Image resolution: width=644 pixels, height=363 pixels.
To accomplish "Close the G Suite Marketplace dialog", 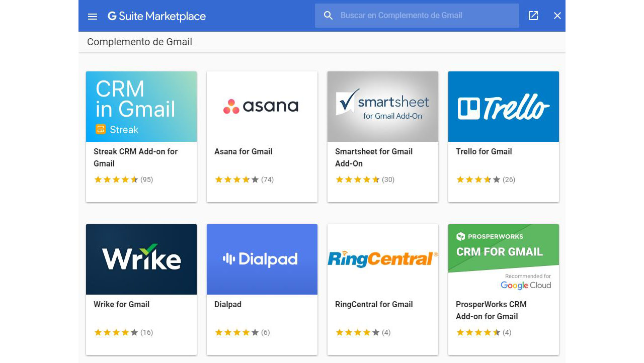I will (x=557, y=16).
